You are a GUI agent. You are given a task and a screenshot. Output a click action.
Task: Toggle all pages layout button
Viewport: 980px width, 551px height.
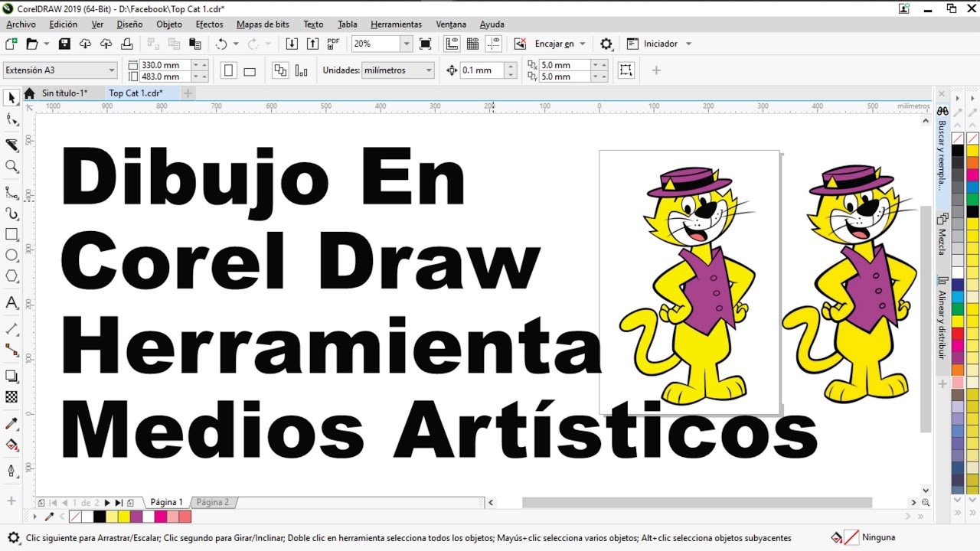pos(280,70)
